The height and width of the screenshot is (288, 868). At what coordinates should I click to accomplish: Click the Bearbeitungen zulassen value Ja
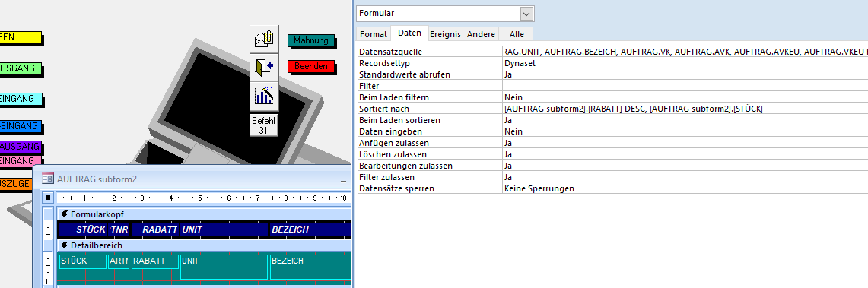coord(685,166)
